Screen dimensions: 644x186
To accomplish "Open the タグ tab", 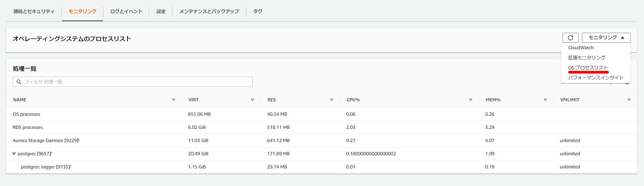I will 258,11.
